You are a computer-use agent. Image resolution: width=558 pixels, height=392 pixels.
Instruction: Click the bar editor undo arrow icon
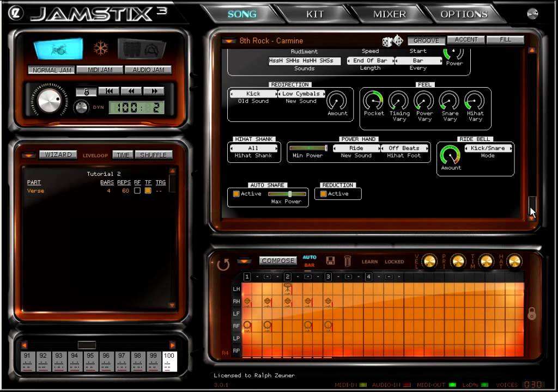click(223, 264)
